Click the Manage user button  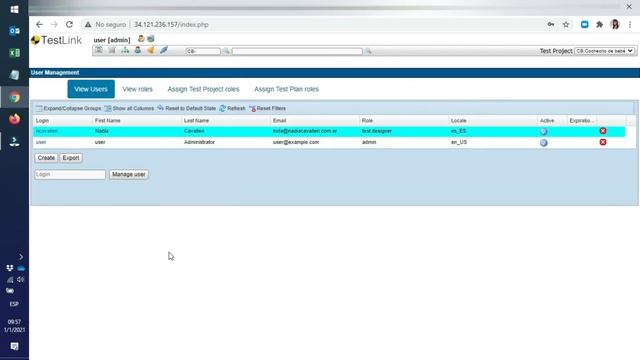click(x=129, y=174)
